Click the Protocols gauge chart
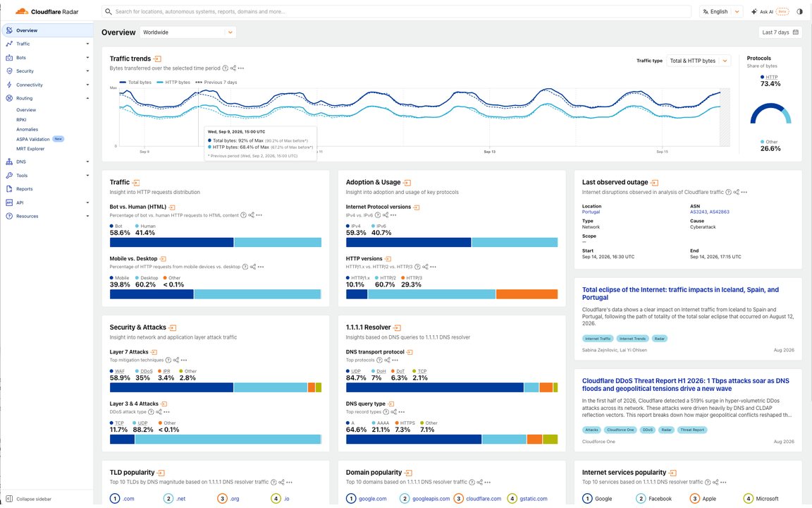Screen dimensions: 812x508 click(770, 114)
